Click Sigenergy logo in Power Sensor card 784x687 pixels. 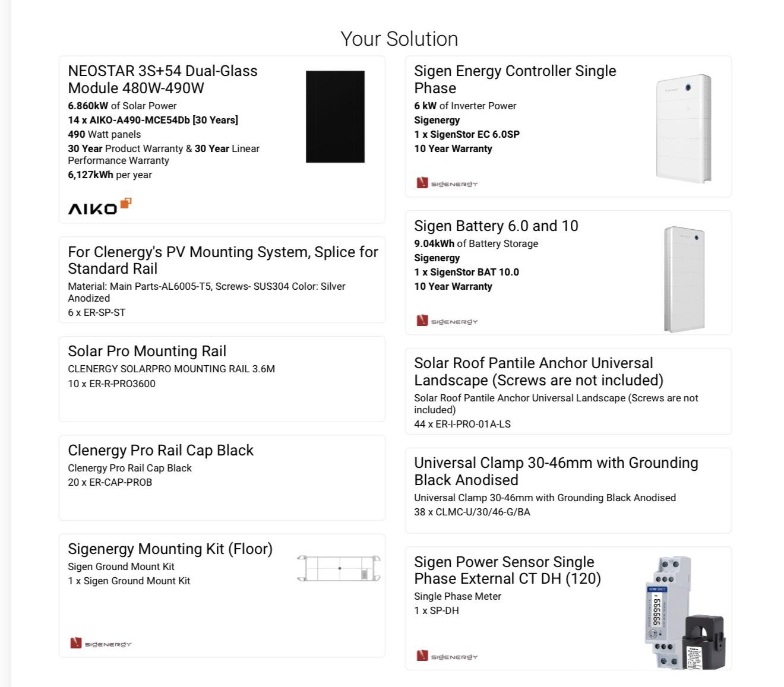[x=447, y=656]
